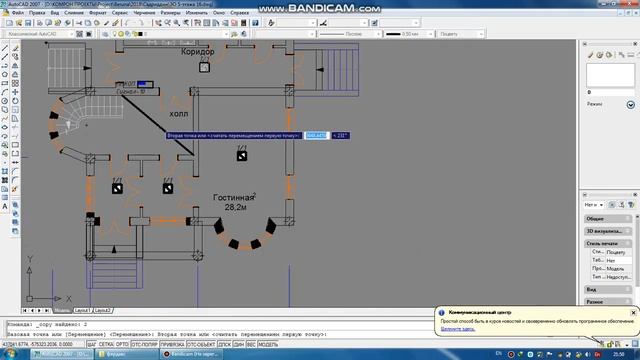Select the Fillet modify tool
The image size is (640, 360).
15,180
